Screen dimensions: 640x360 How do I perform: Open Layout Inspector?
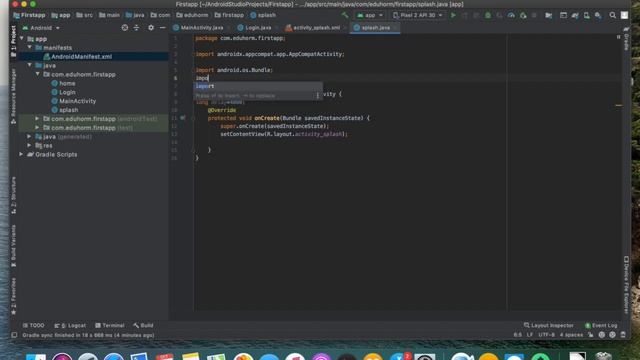pyautogui.click(x=548, y=325)
